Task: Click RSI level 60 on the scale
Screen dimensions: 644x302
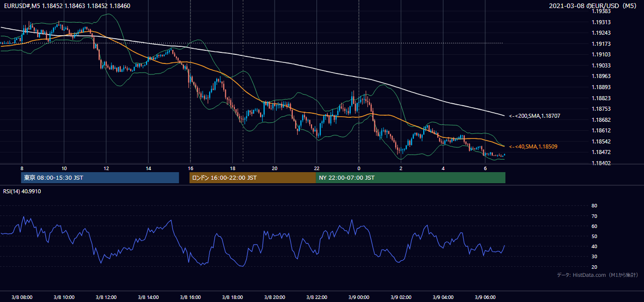Action: pos(594,226)
